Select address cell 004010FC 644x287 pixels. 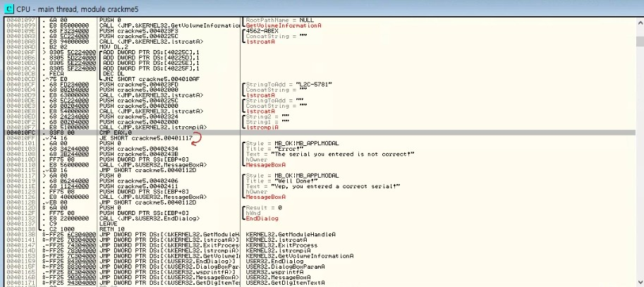20,133
